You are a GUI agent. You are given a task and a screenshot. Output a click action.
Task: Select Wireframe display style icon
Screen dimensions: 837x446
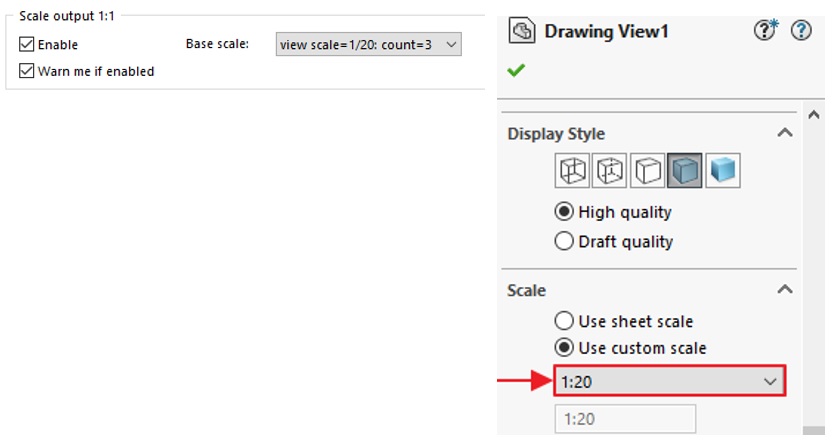point(572,171)
